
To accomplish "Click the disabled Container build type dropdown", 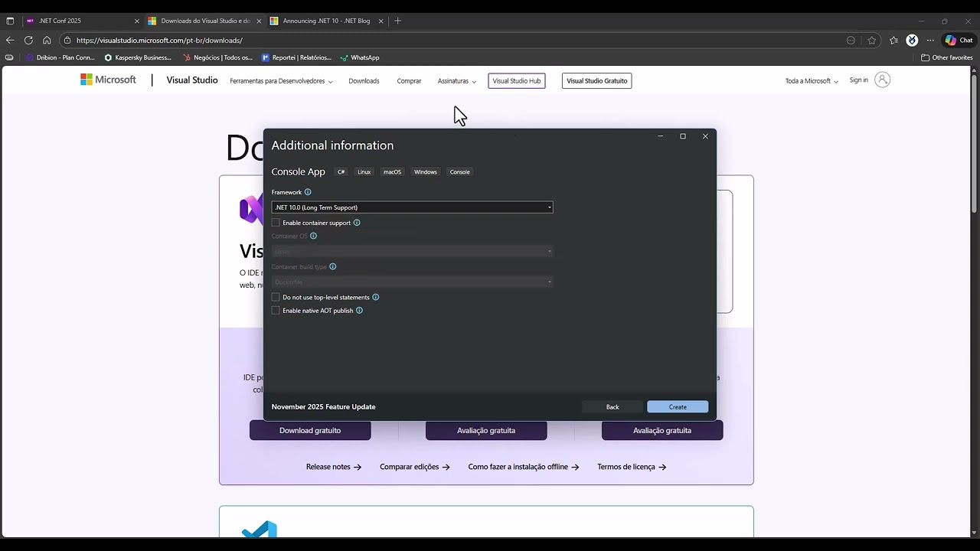I will pos(412,282).
